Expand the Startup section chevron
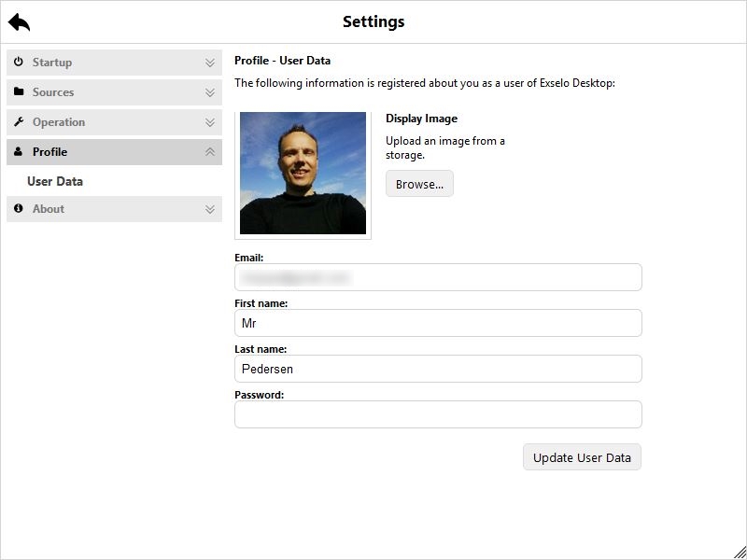Screen dimensions: 747x560 click(209, 63)
